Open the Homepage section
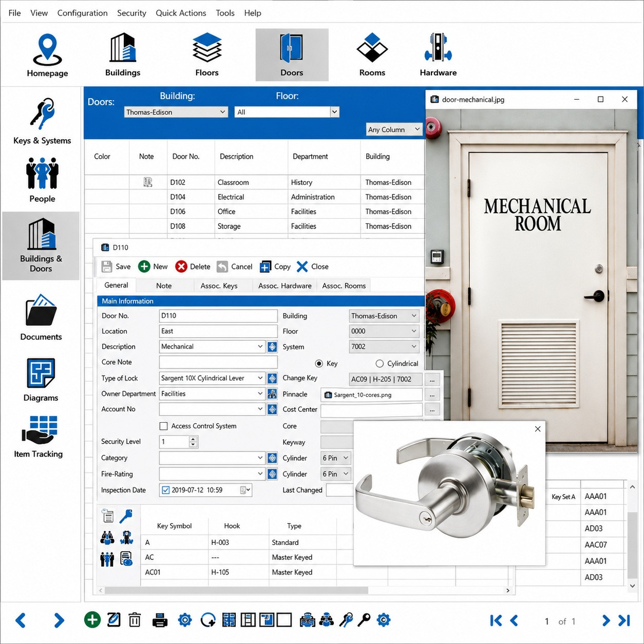Screen dimensions: 644x644 [47, 55]
